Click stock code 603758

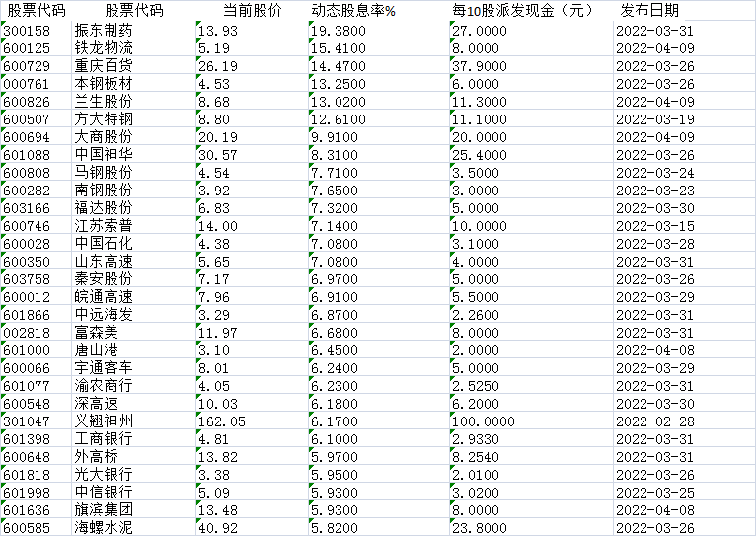(27, 279)
